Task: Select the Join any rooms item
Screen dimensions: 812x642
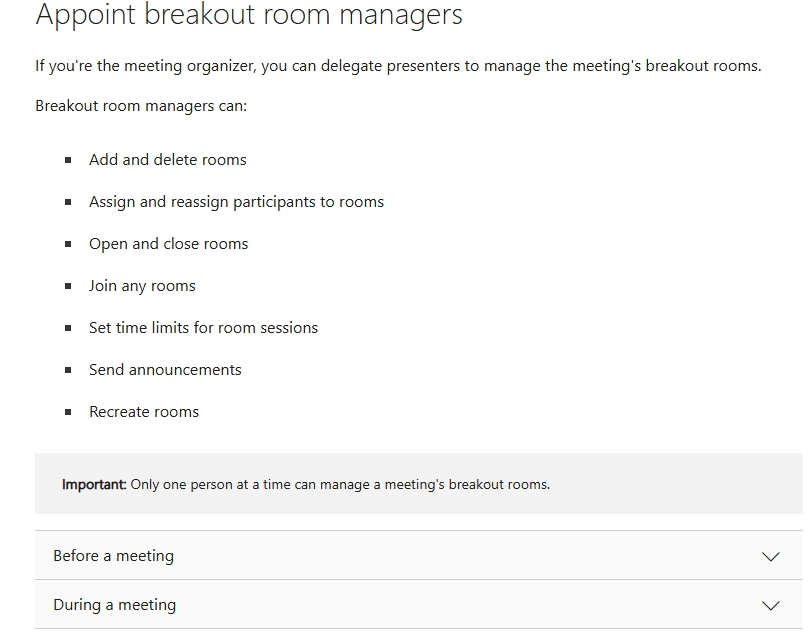Action: pyautogui.click(x=142, y=286)
